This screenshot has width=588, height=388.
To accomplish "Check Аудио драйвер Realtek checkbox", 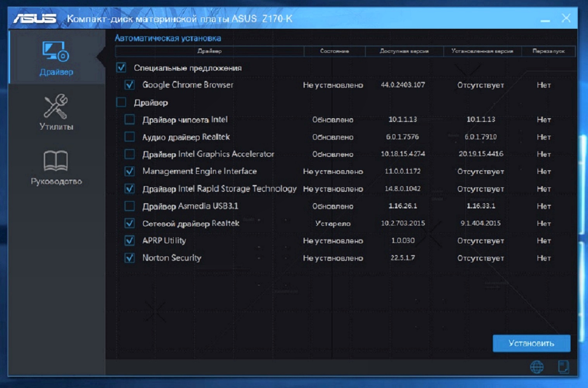I will 130,137.
